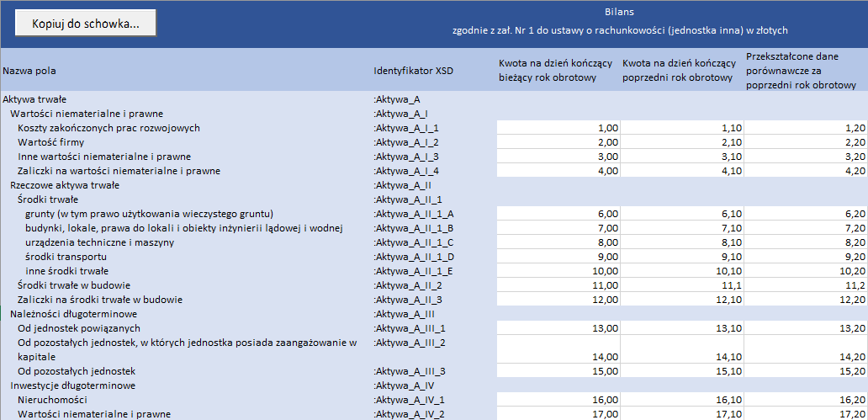The height and width of the screenshot is (420, 868).
Task: Select cell 7,10 in the budynki, lokale row
Action: click(x=683, y=228)
